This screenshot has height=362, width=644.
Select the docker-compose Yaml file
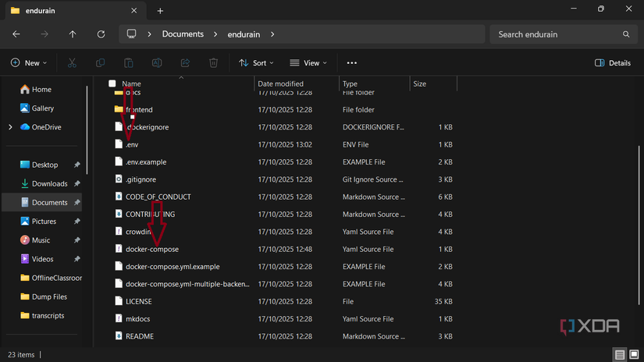coord(152,250)
